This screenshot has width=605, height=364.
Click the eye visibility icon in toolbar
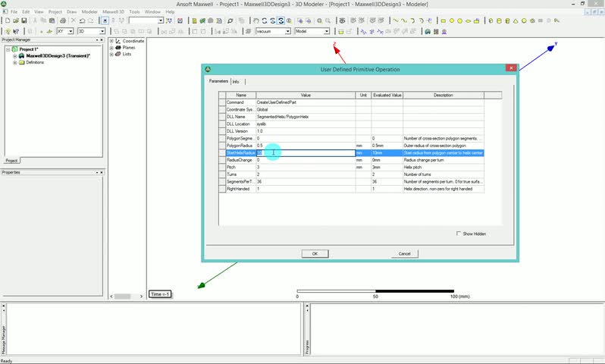pos(342,20)
